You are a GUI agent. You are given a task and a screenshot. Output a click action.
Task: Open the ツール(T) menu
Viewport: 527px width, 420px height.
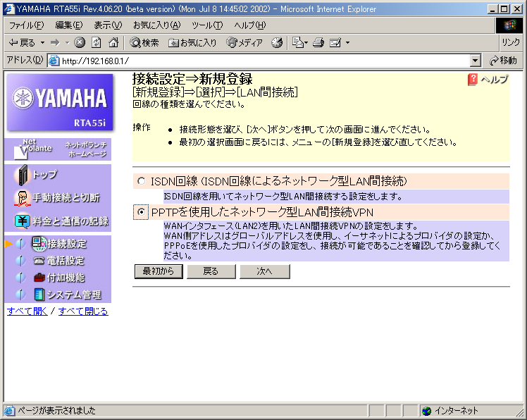point(207,25)
